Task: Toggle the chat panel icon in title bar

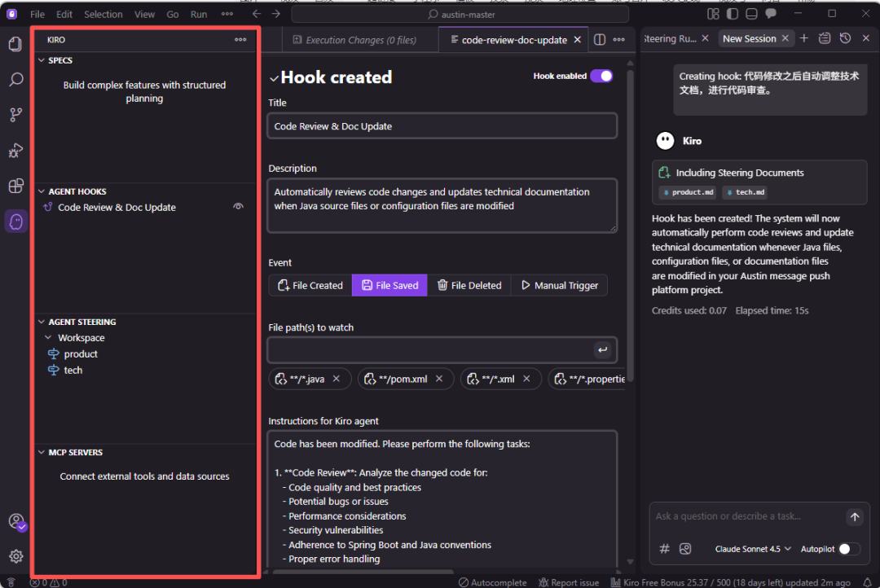Action: point(771,14)
